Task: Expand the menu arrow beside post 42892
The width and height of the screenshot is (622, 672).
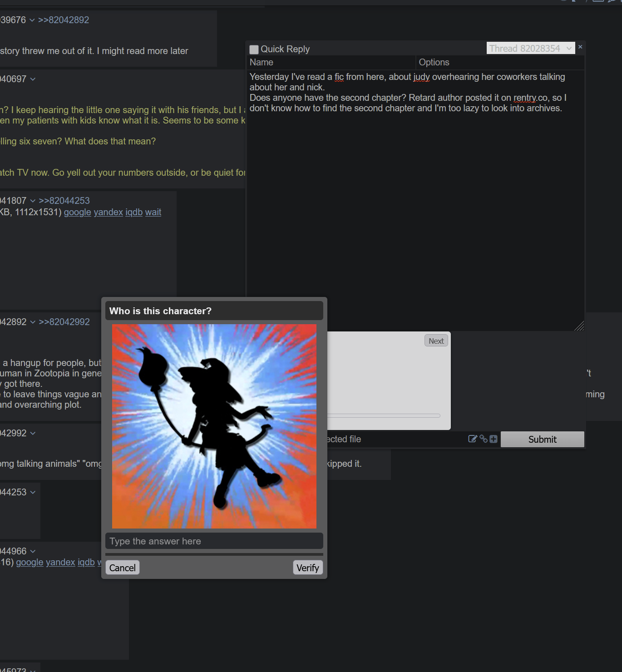Action: pyautogui.click(x=33, y=322)
